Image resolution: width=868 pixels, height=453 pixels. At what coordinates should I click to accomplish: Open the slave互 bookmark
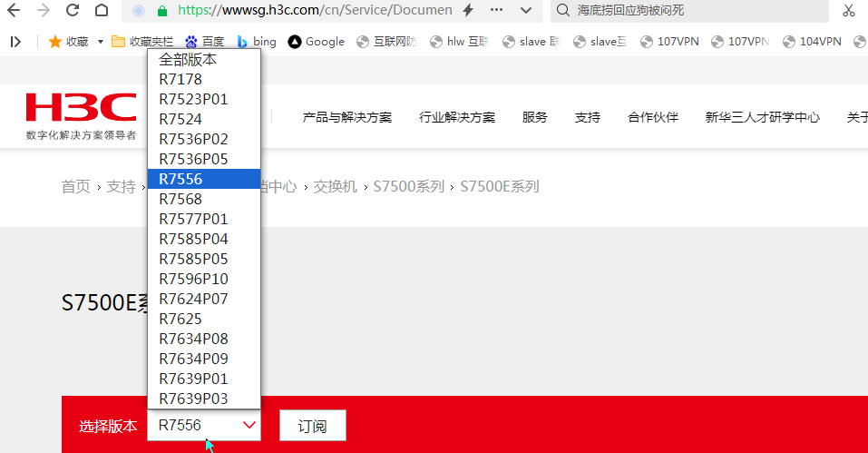pos(600,42)
